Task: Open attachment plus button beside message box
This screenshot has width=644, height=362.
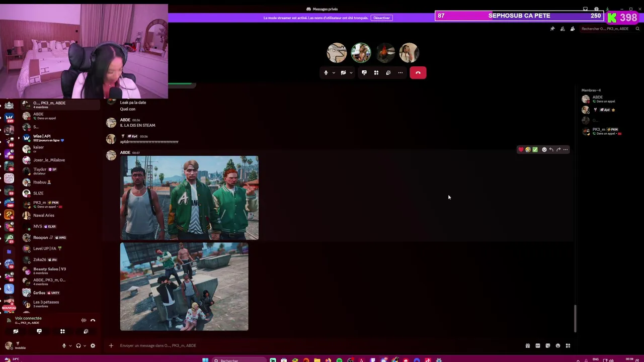Action: (111, 345)
